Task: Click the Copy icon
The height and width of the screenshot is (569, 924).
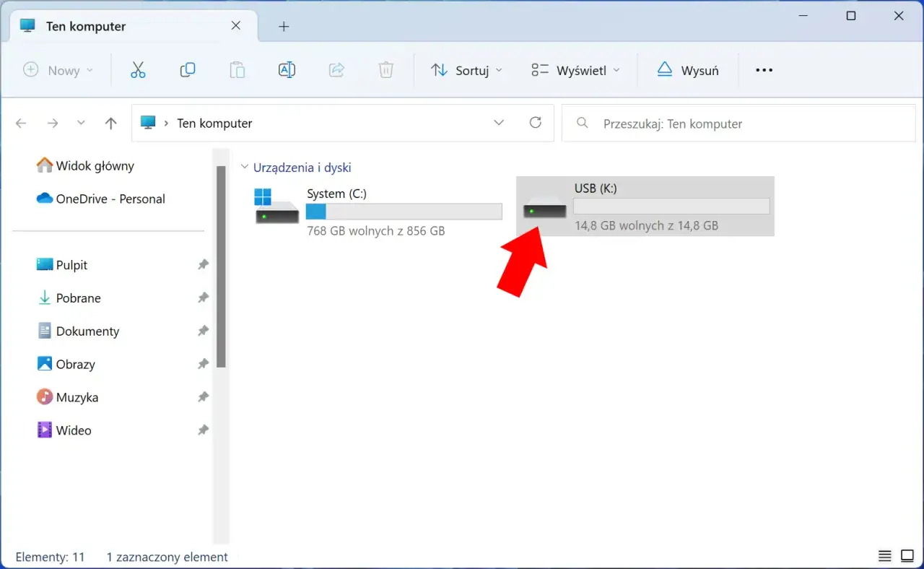Action: pyautogui.click(x=187, y=70)
